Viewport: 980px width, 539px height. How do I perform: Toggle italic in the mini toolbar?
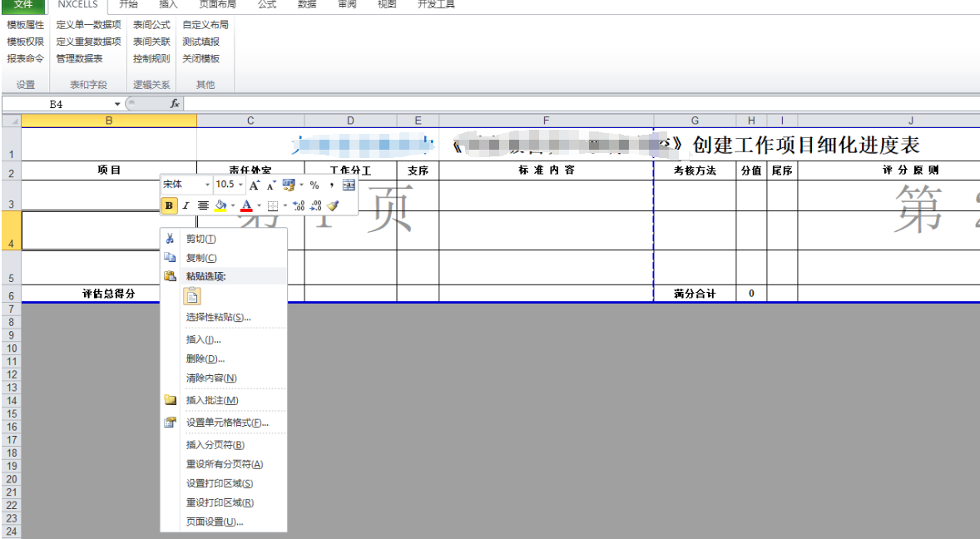tap(186, 205)
